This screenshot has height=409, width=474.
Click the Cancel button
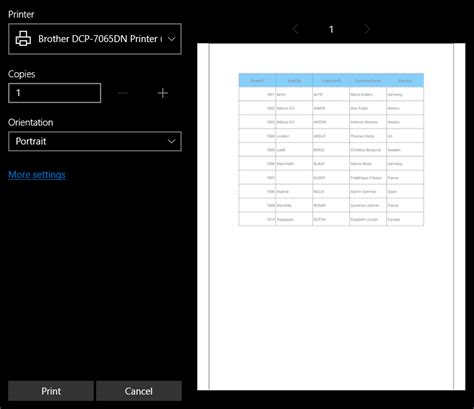pyautogui.click(x=139, y=391)
